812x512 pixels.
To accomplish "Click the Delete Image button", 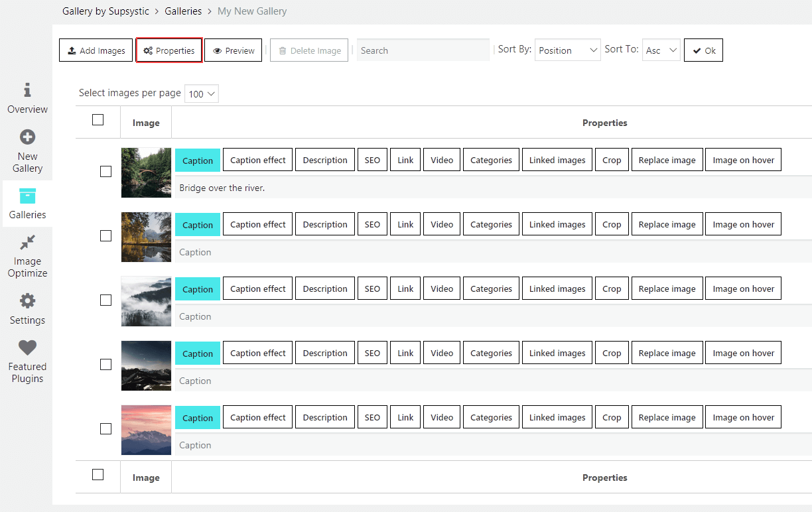I will (x=309, y=50).
